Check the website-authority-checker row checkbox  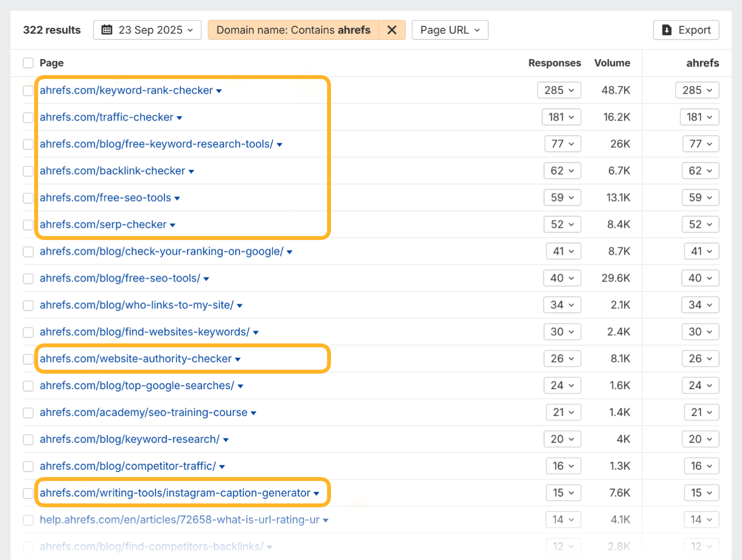click(x=28, y=359)
